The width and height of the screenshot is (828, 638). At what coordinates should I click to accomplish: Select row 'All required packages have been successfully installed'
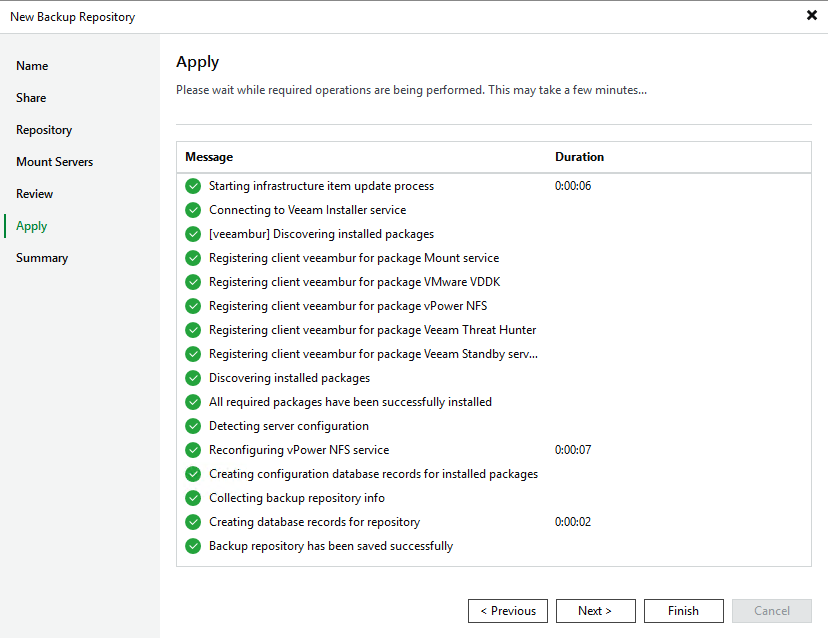(x=494, y=402)
